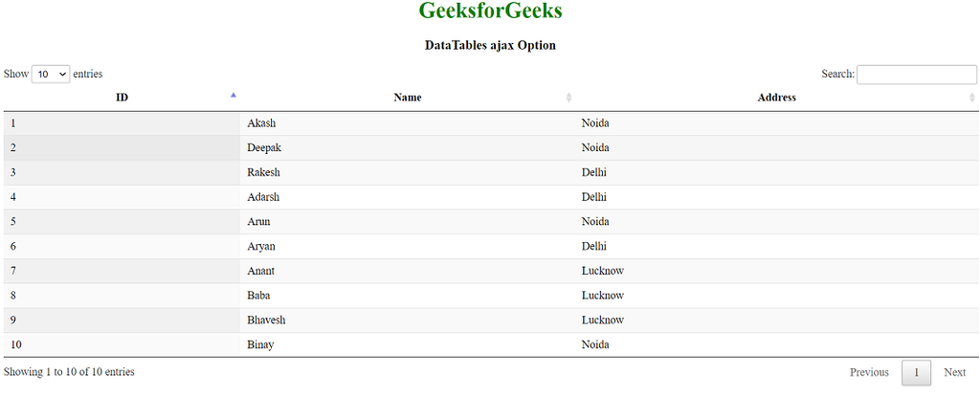Click the ID column sort arrow icon
Screen dimensions: 980x398
point(234,95)
